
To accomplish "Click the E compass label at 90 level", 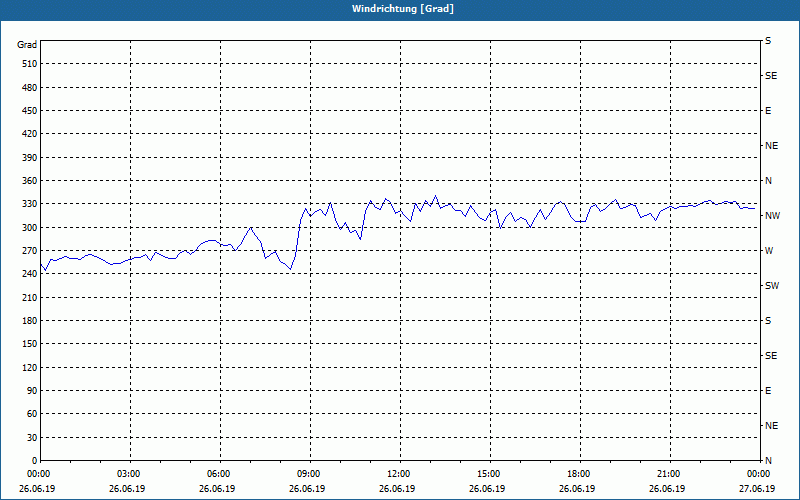I will click(x=768, y=391).
